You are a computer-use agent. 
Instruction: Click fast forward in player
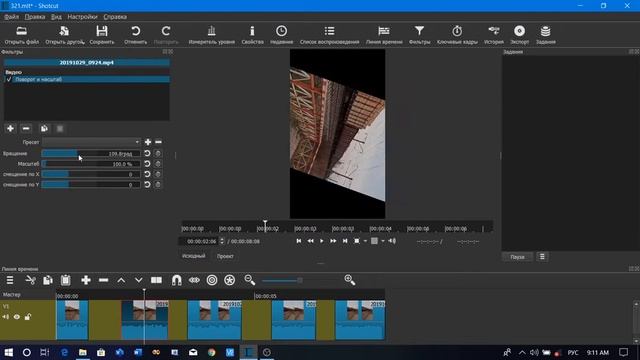(x=333, y=241)
